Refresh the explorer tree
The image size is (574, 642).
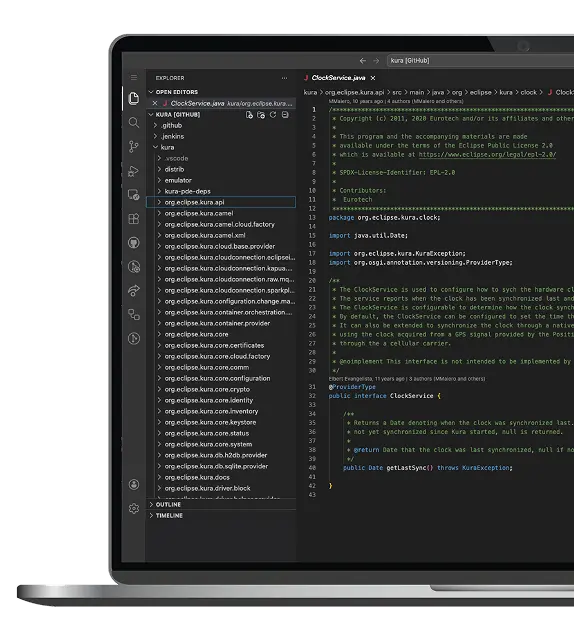coord(273,115)
